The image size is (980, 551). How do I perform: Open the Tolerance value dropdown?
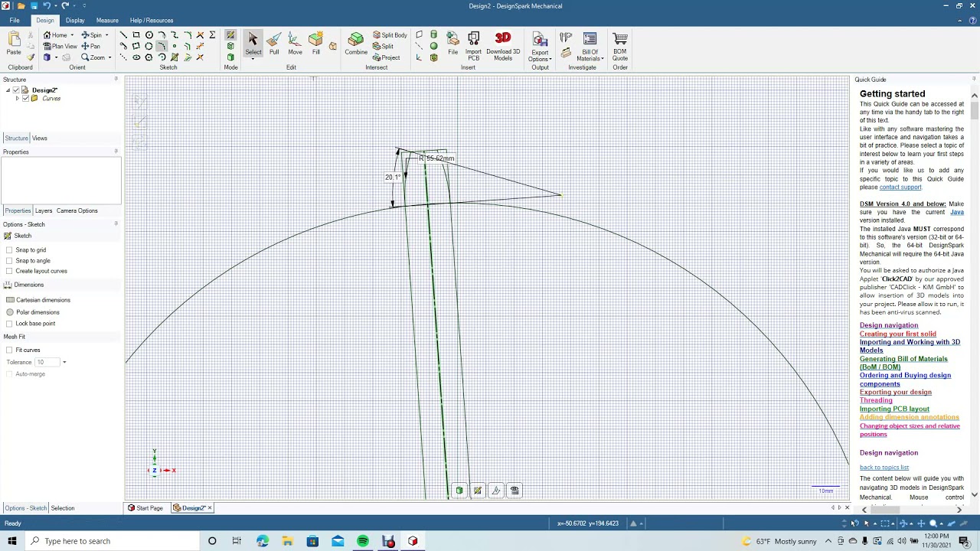tap(64, 362)
